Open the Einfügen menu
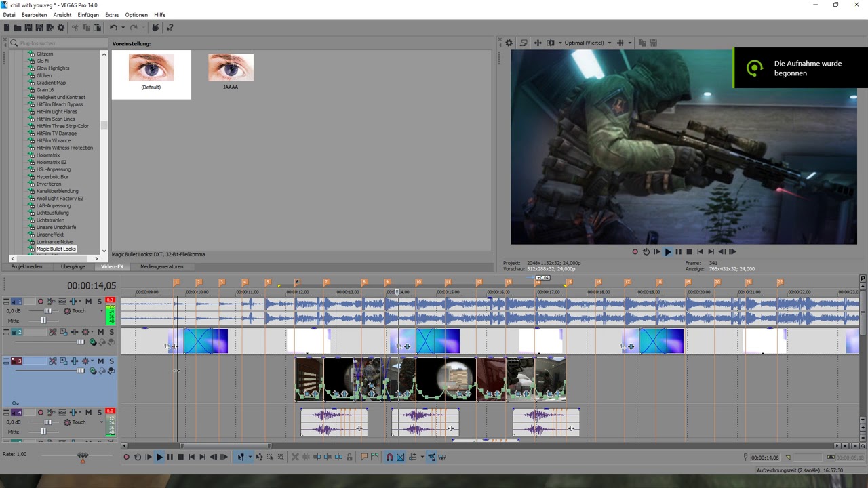This screenshot has width=868, height=488. click(x=88, y=14)
